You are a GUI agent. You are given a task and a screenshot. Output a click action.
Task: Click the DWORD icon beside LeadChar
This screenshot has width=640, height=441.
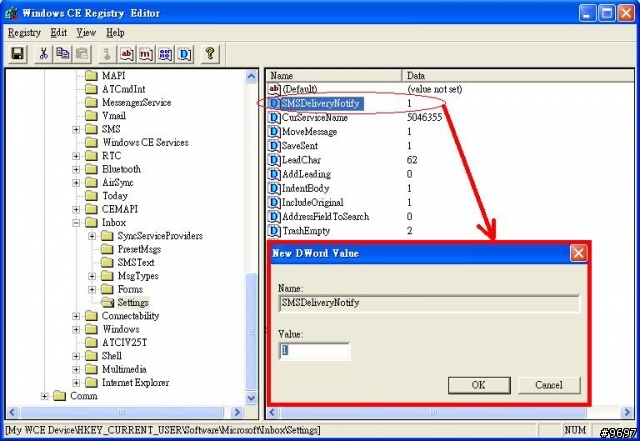click(274, 160)
